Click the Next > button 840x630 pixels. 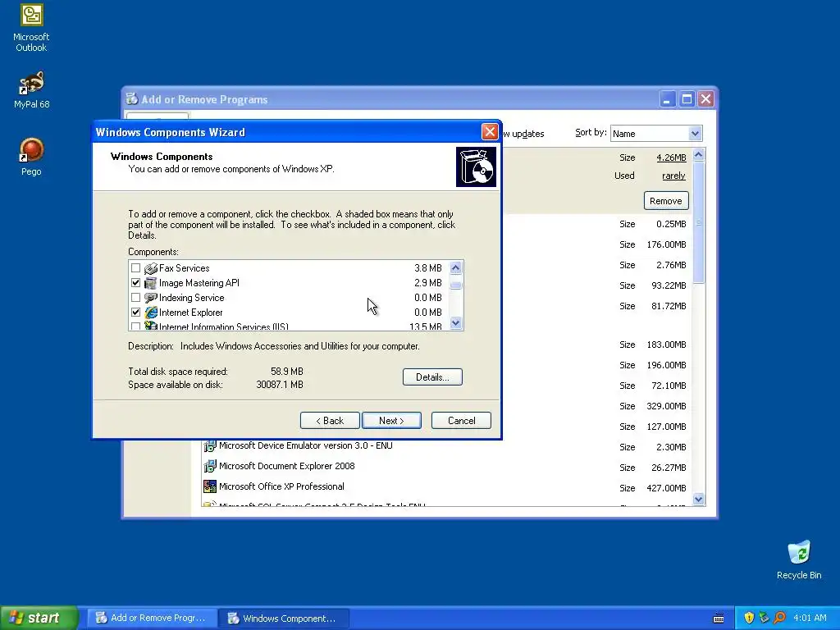(x=391, y=421)
